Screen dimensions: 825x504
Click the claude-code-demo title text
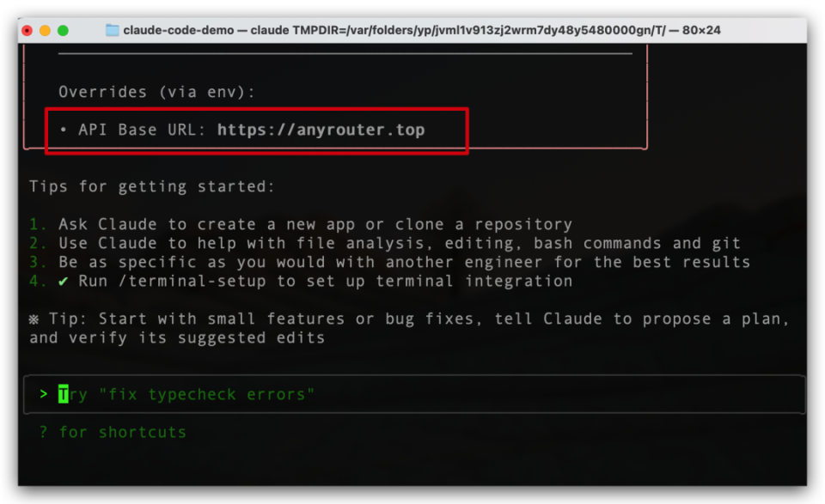click(x=177, y=30)
